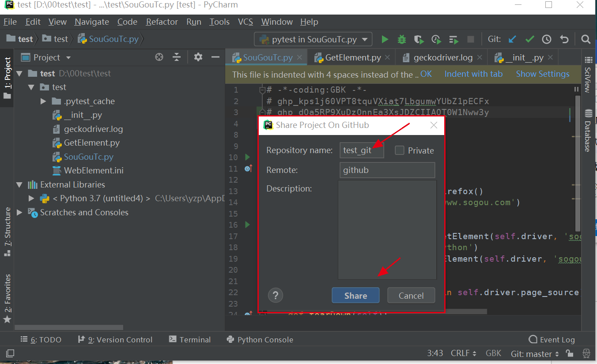Screen dimensions: 597x364
Task: Open the VCS menu
Action: (246, 22)
